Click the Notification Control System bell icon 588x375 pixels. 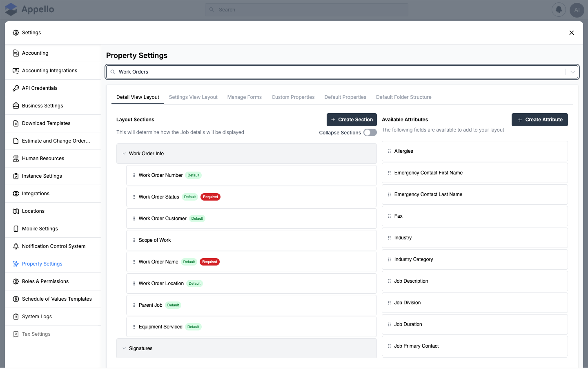(x=16, y=246)
